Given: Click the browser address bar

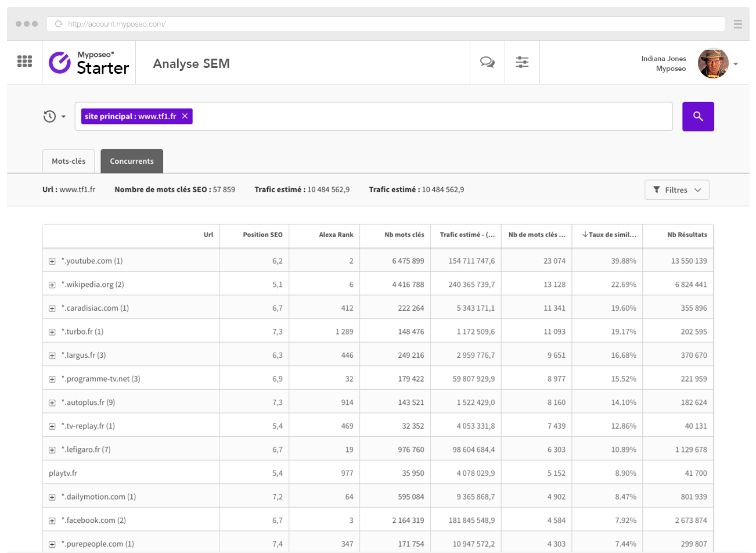Looking at the screenshot, I should [x=386, y=24].
